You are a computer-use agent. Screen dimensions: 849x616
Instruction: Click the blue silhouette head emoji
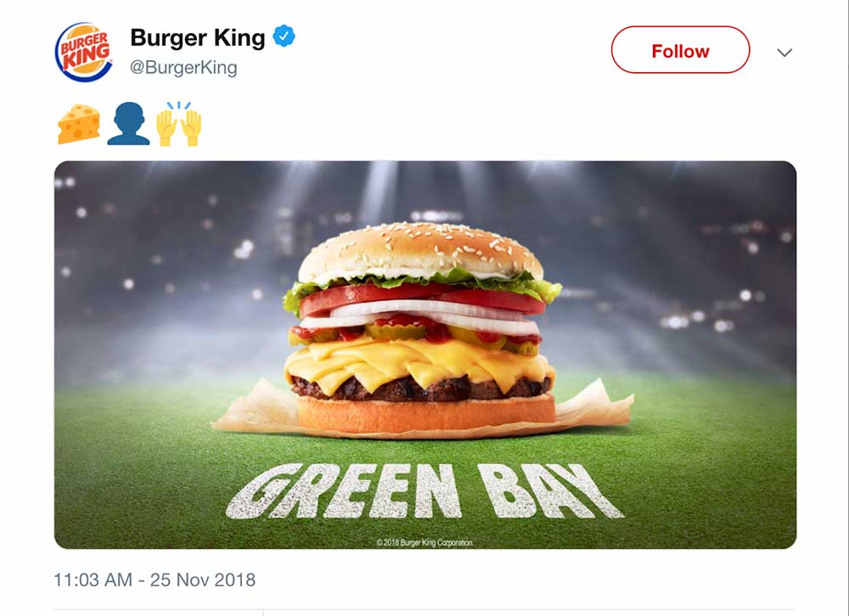point(128,124)
